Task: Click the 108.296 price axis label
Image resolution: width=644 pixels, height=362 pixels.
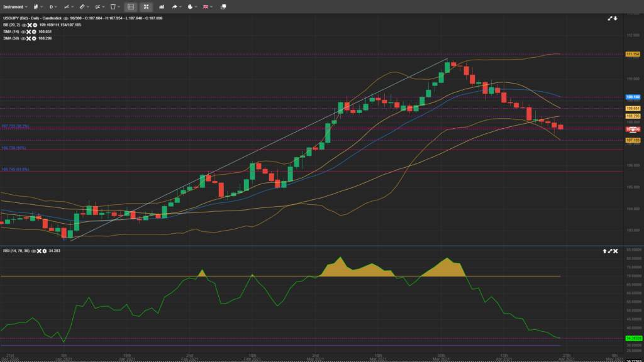Action: tap(633, 116)
